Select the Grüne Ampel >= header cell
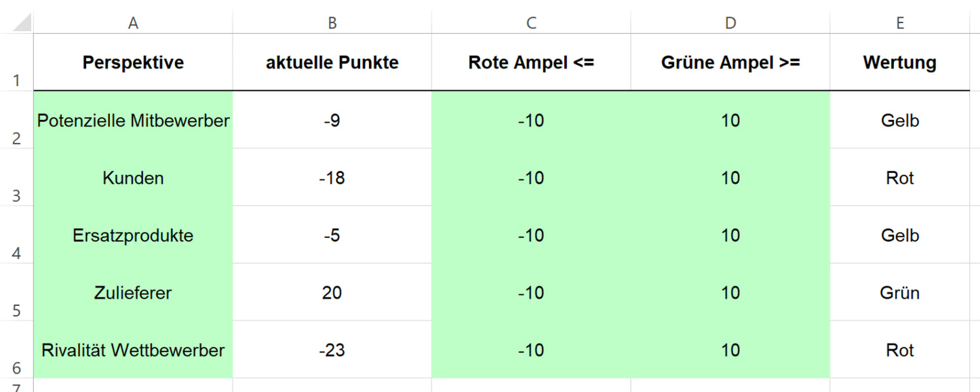The image size is (980, 392). (x=730, y=62)
